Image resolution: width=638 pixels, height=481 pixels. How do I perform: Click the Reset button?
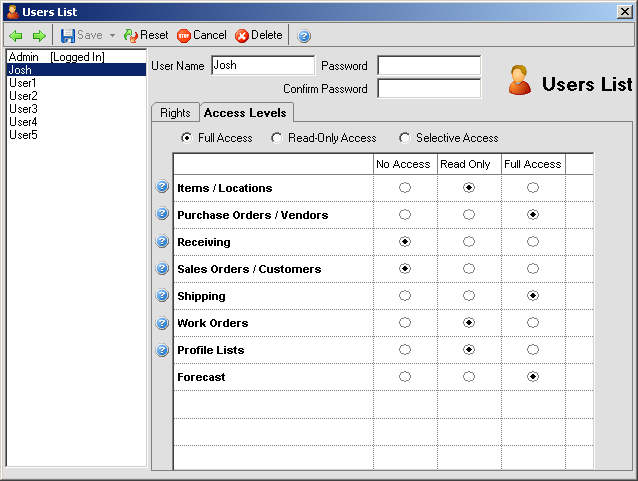pos(146,36)
